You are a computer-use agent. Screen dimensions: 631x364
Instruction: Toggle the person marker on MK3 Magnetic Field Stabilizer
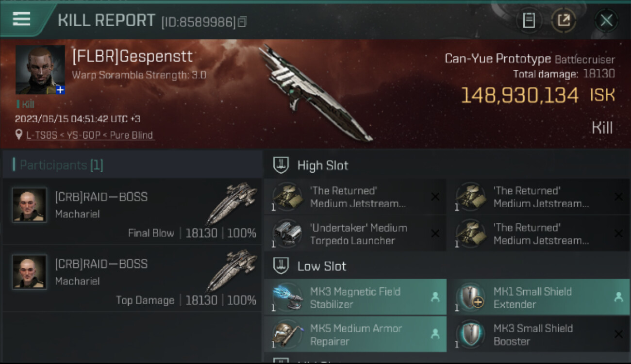pos(435,298)
